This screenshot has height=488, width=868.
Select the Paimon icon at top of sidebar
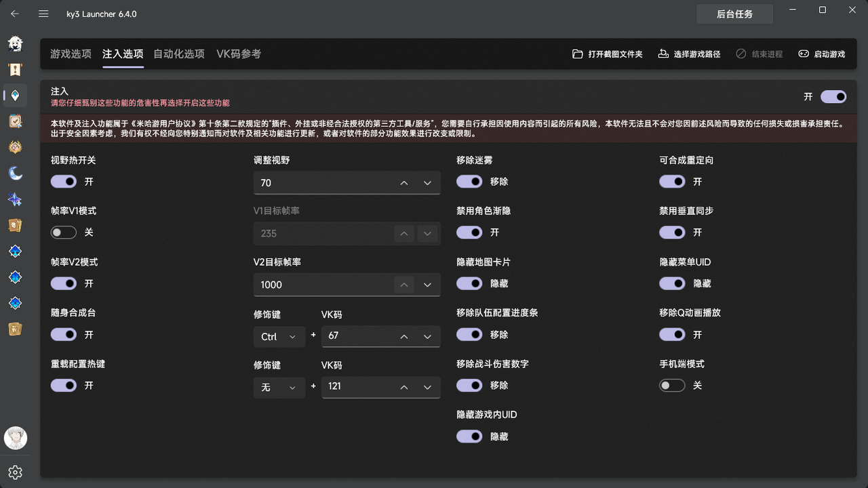click(15, 43)
